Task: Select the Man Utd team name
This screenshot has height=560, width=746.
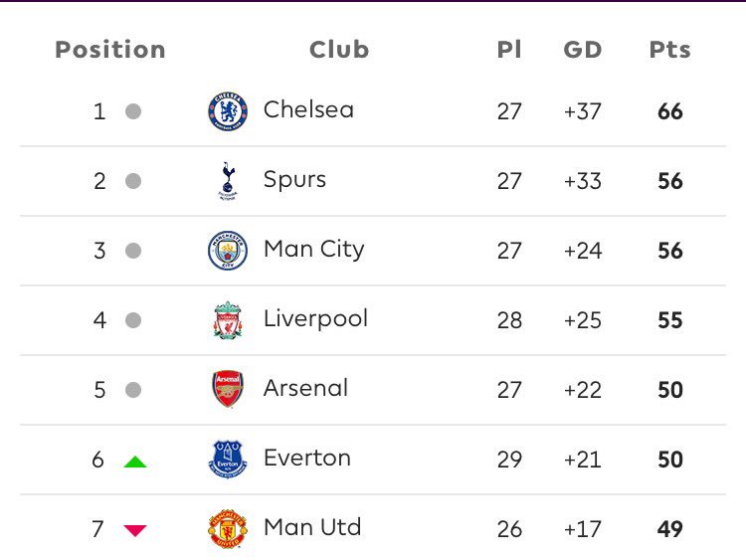Action: click(312, 527)
